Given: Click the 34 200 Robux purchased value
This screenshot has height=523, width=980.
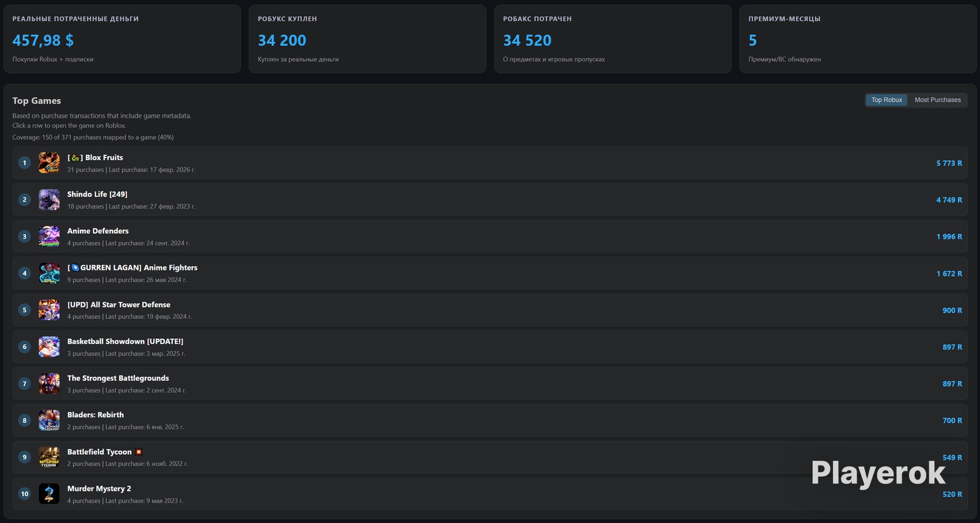Looking at the screenshot, I should (x=282, y=40).
